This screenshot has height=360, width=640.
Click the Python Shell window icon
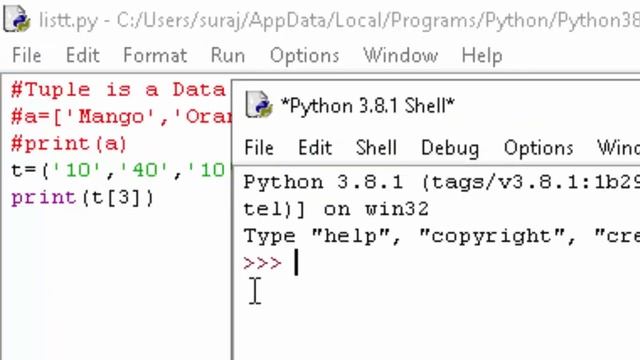pyautogui.click(x=258, y=105)
